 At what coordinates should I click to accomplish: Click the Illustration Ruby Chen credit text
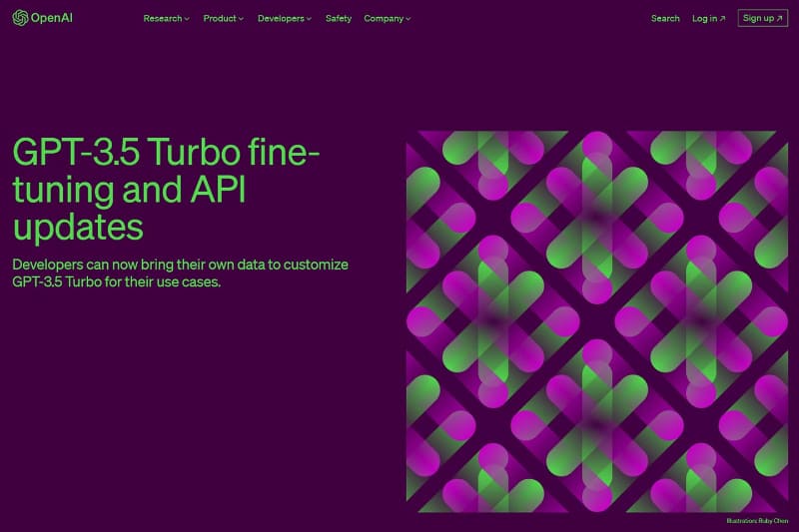click(x=757, y=521)
